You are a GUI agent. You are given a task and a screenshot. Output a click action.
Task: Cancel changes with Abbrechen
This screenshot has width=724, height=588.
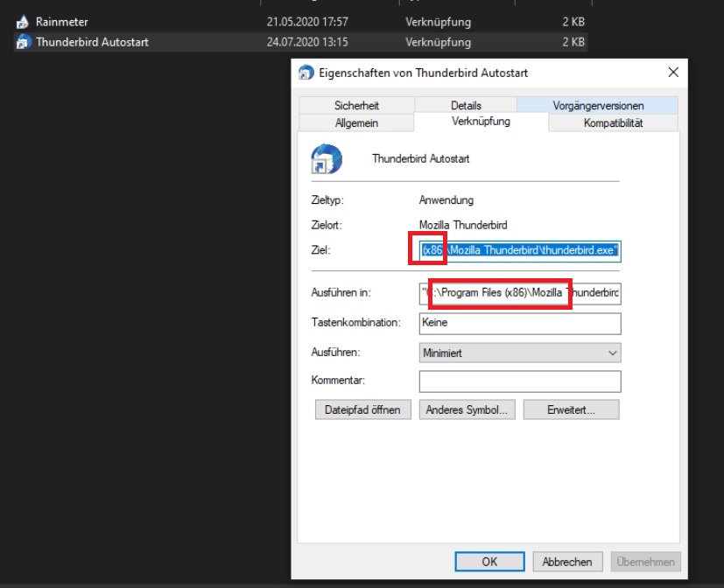(x=567, y=562)
